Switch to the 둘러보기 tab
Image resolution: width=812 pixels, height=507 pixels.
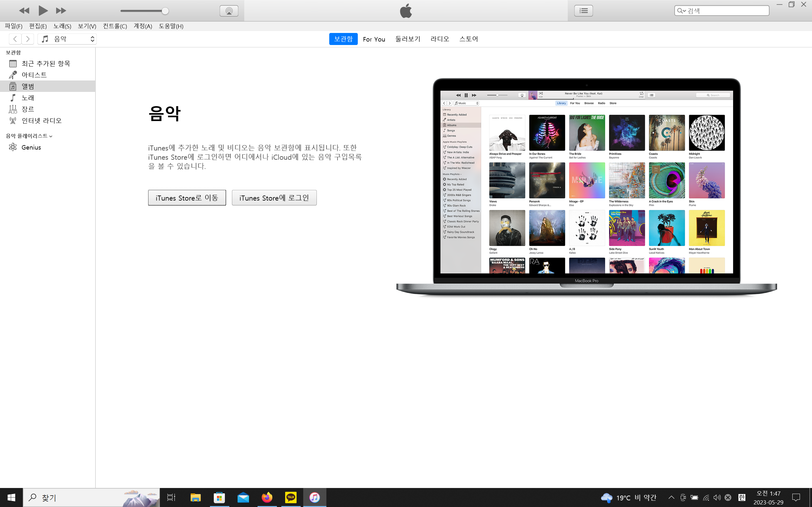[408, 39]
